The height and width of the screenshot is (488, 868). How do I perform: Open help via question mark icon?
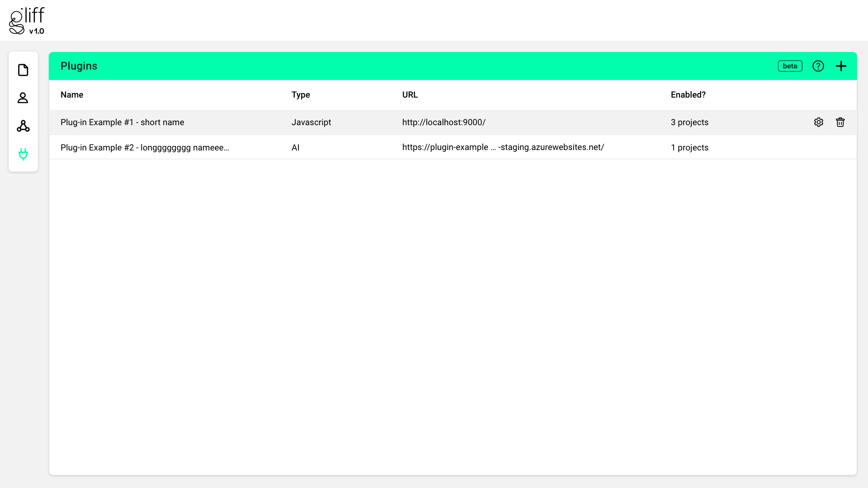tap(818, 66)
